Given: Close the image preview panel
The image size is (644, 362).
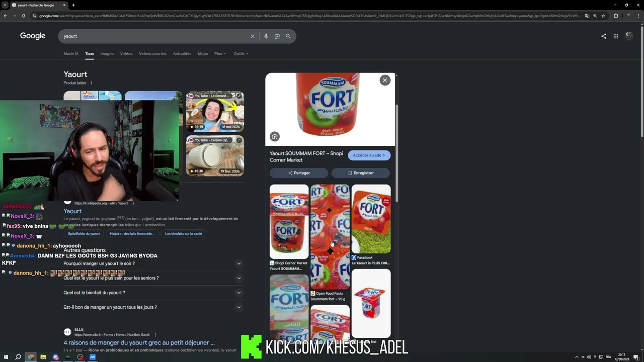Looking at the screenshot, I should [385, 80].
